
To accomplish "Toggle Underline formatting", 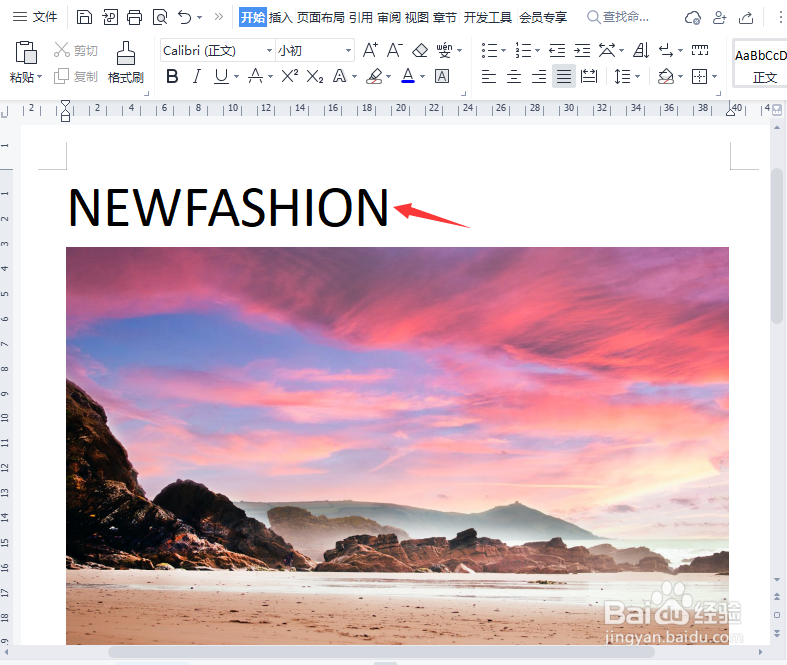I will coord(221,76).
